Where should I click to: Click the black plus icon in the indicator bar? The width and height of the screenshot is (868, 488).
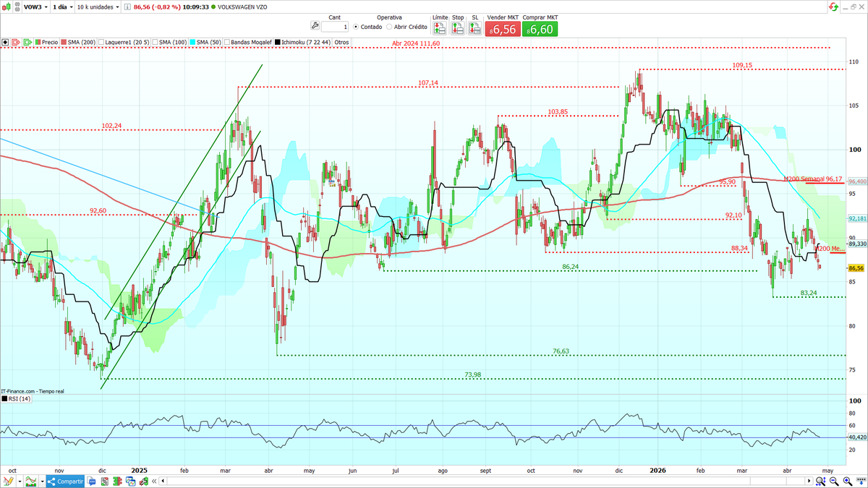point(5,42)
